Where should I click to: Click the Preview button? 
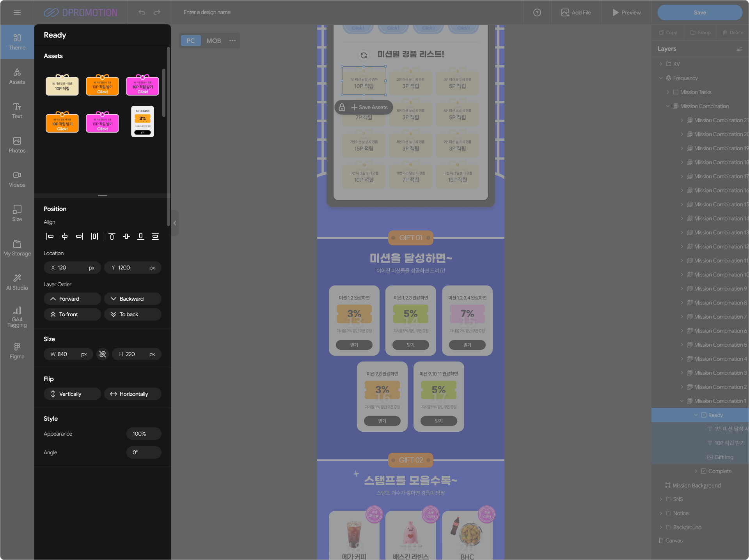[627, 12]
